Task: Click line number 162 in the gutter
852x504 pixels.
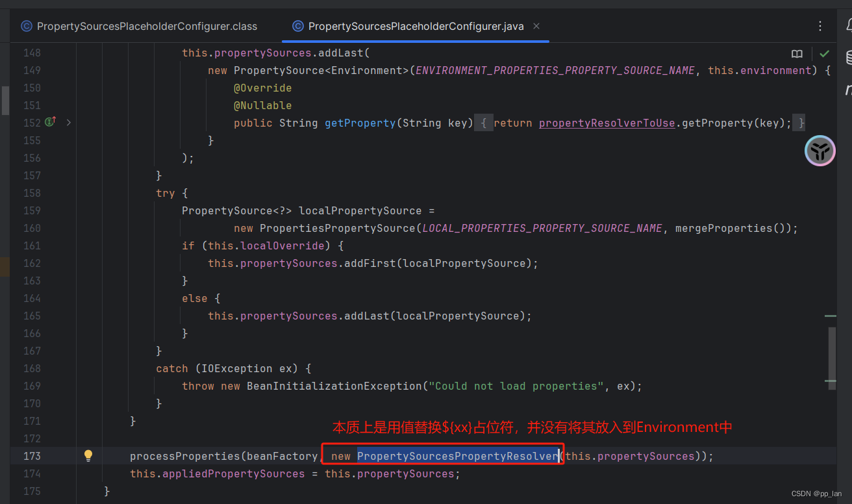Action: pos(32,263)
